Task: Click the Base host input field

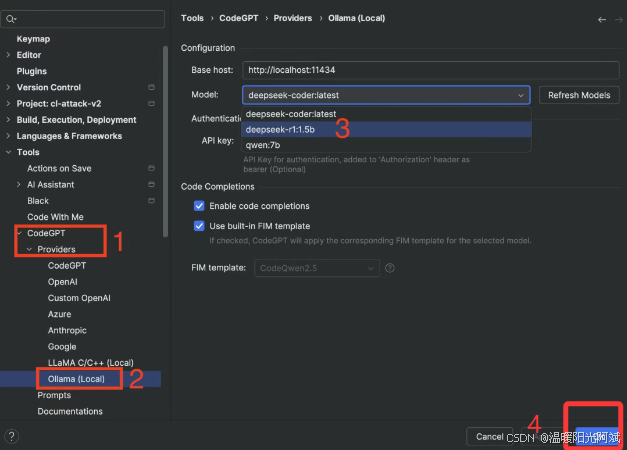Action: click(431, 70)
